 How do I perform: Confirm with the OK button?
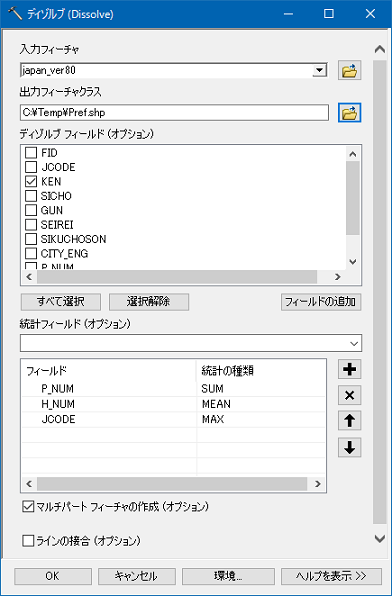[x=53, y=576]
